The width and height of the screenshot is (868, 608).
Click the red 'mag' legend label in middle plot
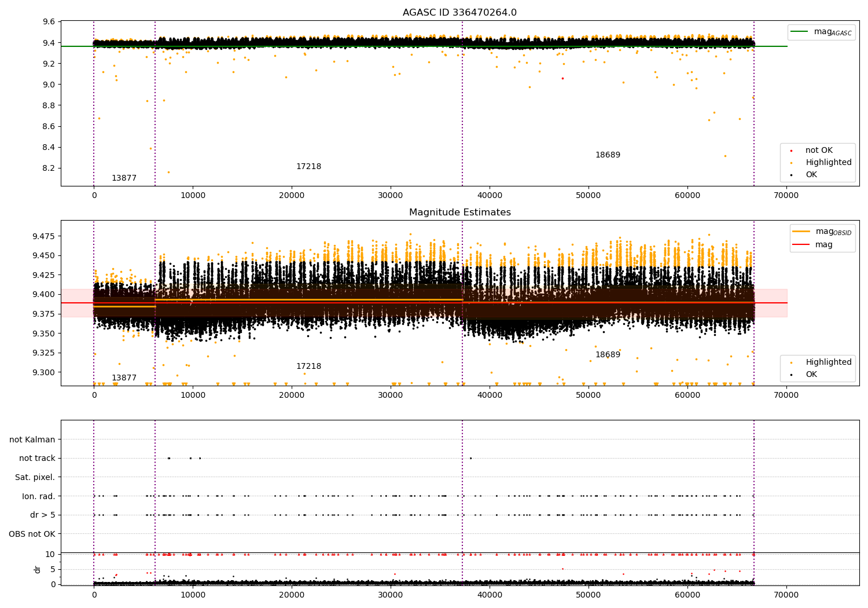tap(824, 245)
